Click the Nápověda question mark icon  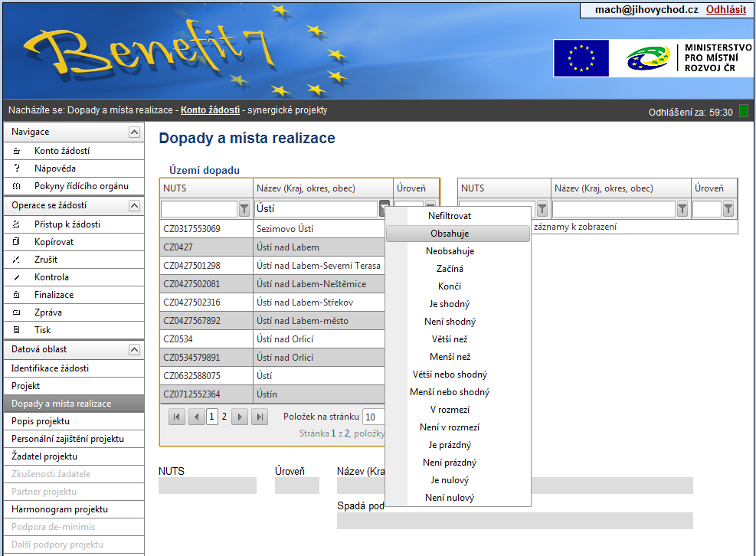click(x=16, y=168)
